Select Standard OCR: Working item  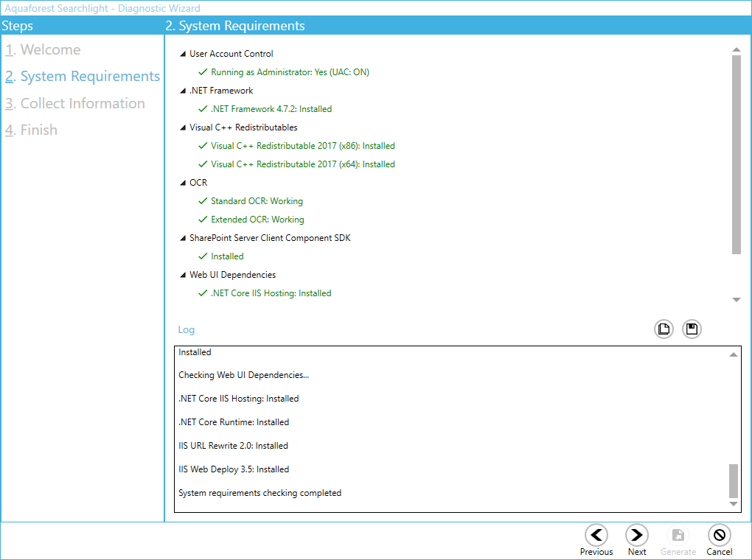pyautogui.click(x=256, y=201)
